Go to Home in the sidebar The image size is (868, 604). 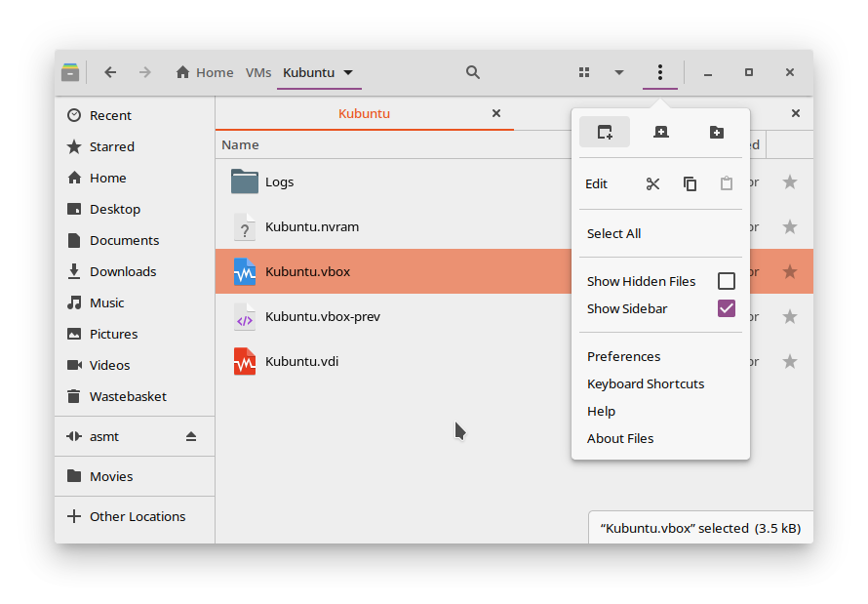pyautogui.click(x=135, y=178)
